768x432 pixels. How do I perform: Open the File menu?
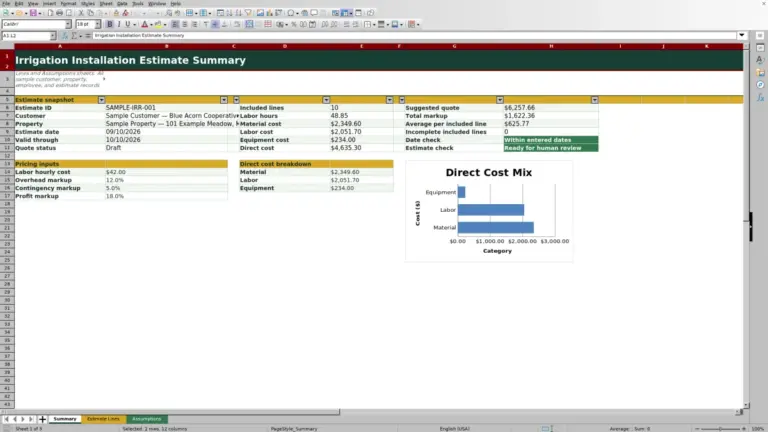[x=6, y=3]
